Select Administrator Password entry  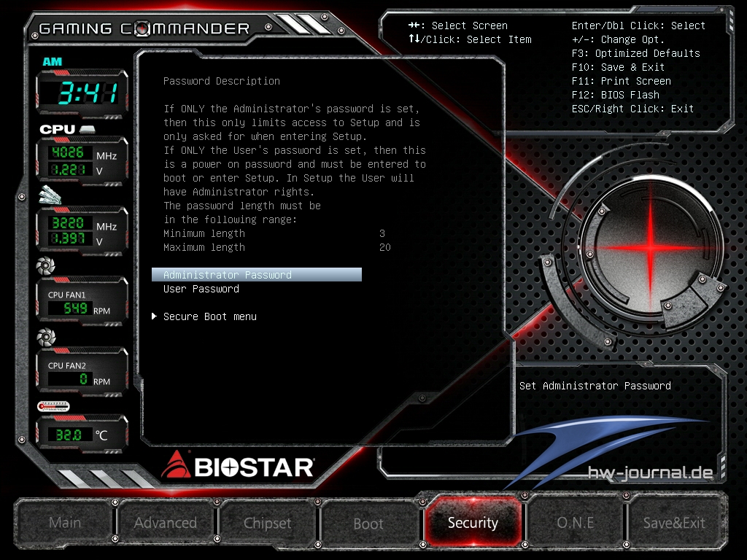point(257,275)
